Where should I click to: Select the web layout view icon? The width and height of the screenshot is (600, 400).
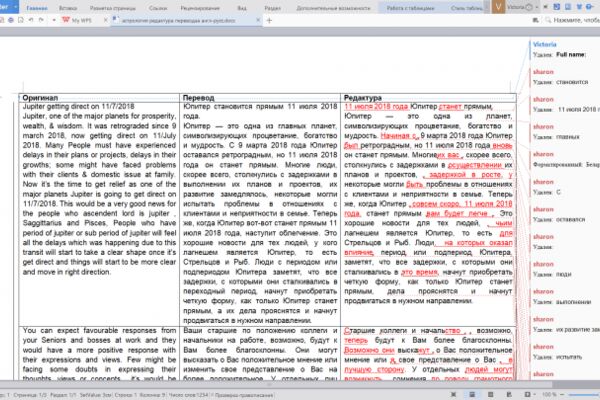click(x=509, y=394)
